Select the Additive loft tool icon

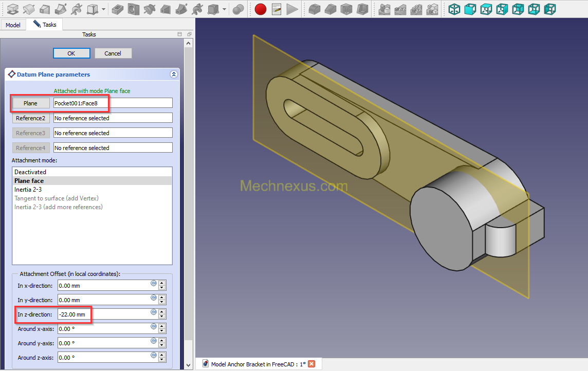(45, 9)
